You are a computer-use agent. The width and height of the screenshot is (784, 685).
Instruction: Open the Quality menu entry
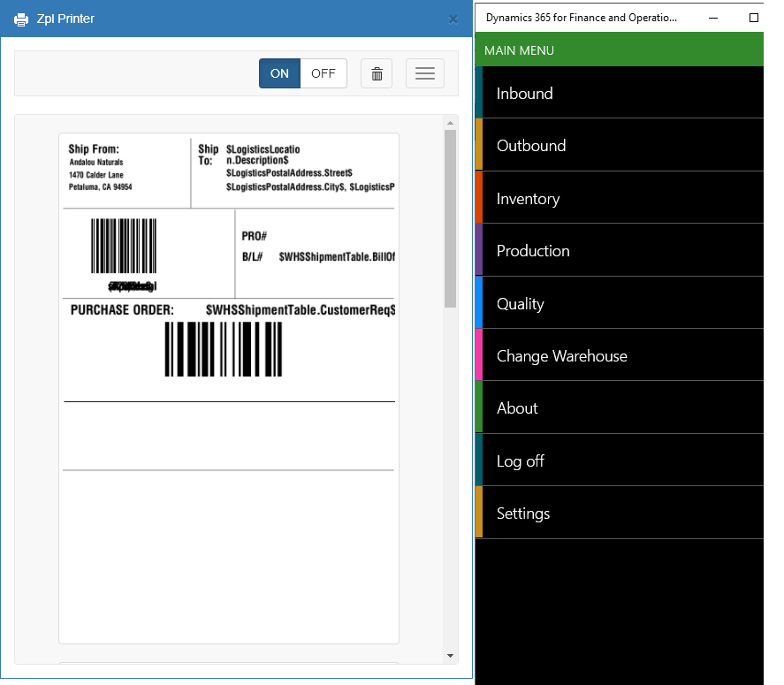619,303
